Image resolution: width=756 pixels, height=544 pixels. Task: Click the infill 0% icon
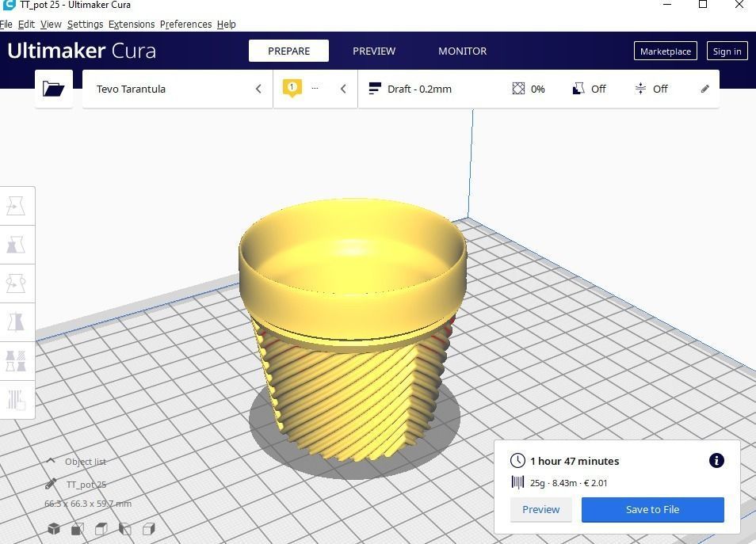click(x=518, y=89)
